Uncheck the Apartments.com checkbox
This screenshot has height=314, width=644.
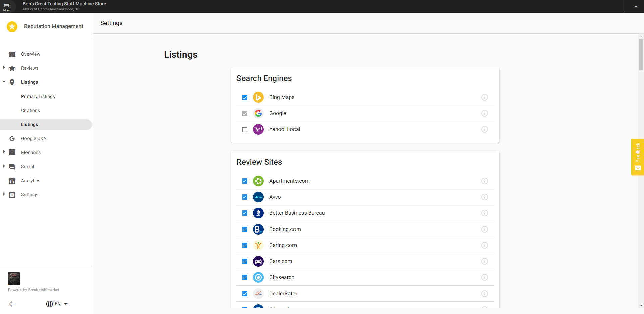tap(245, 181)
